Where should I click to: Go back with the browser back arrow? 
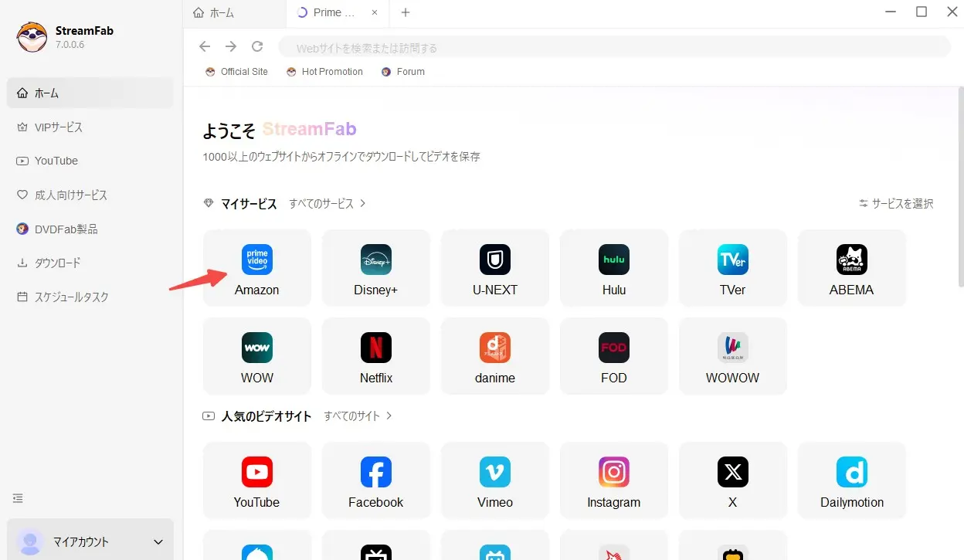click(205, 47)
